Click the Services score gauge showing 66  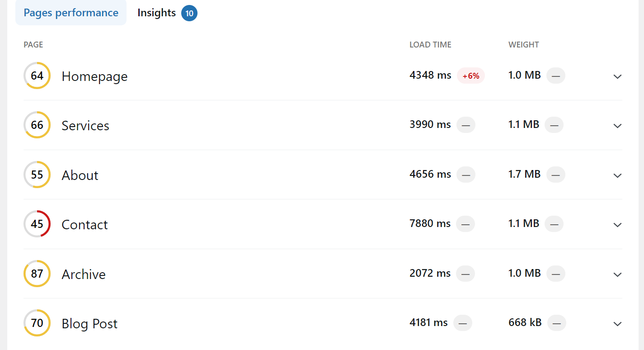coord(37,125)
